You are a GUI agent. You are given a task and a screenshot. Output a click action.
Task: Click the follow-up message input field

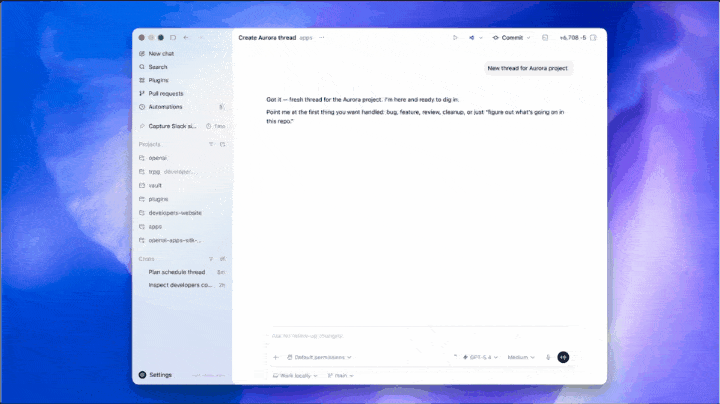coord(418,336)
